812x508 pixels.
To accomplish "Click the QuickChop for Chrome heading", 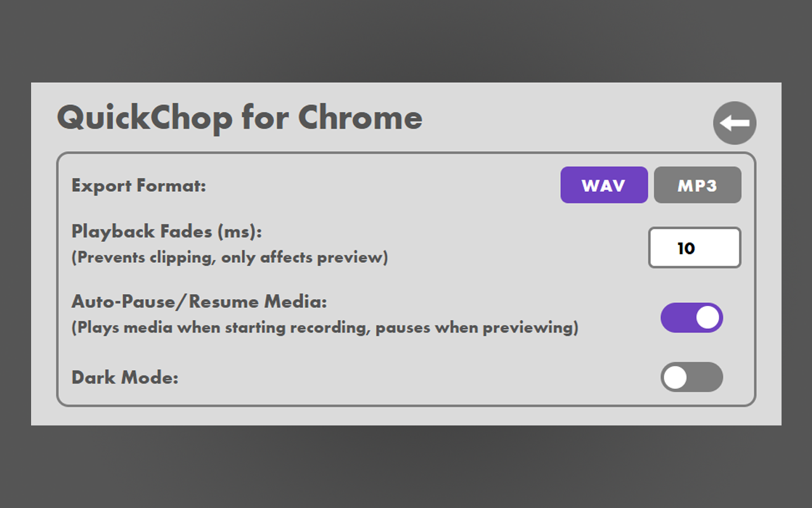I will pyautogui.click(x=240, y=118).
